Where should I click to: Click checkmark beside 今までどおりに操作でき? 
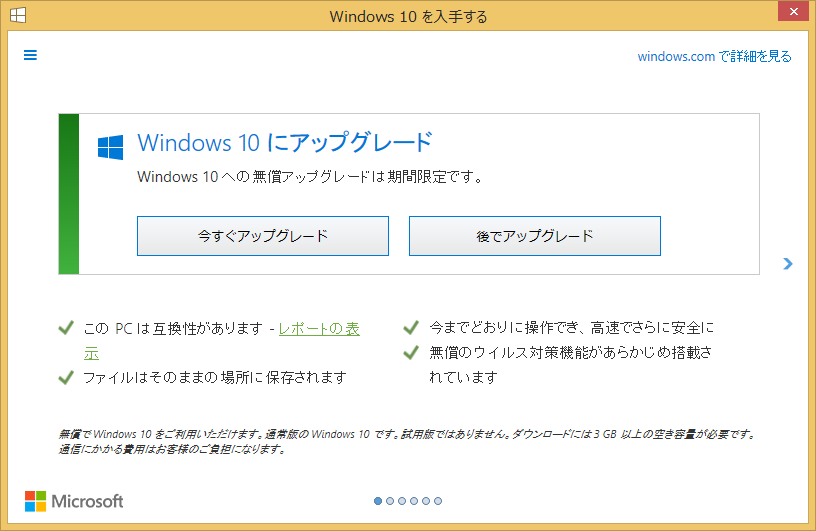pyautogui.click(x=410, y=327)
